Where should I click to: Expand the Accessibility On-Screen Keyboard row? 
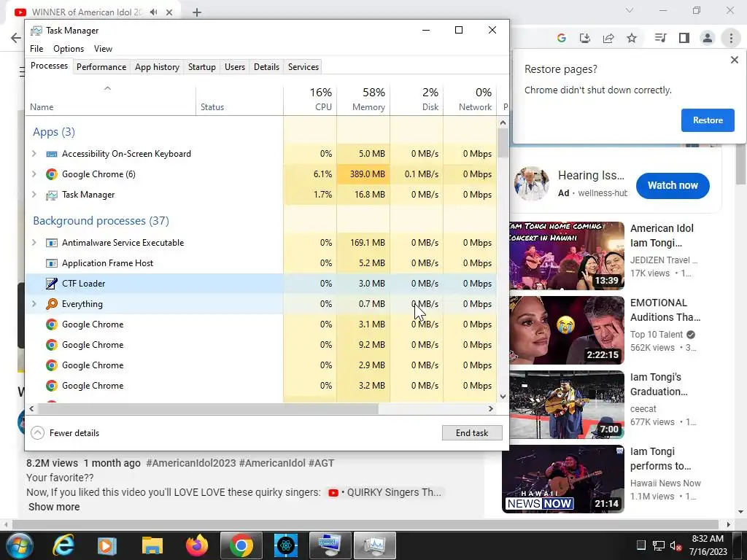(34, 154)
